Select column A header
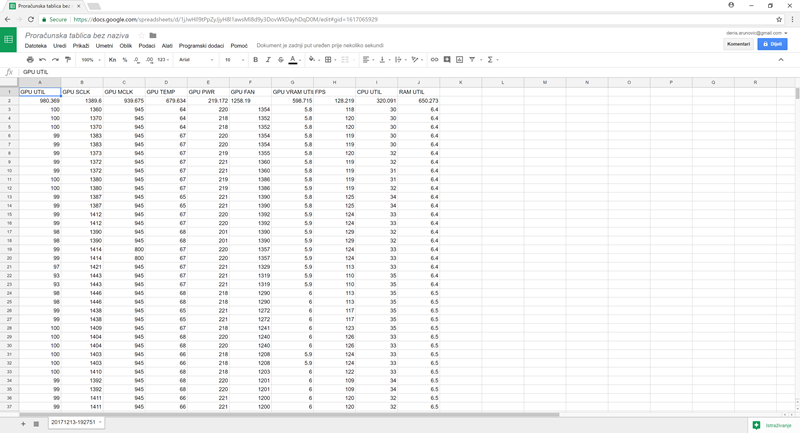The width and height of the screenshot is (800, 433). click(40, 82)
